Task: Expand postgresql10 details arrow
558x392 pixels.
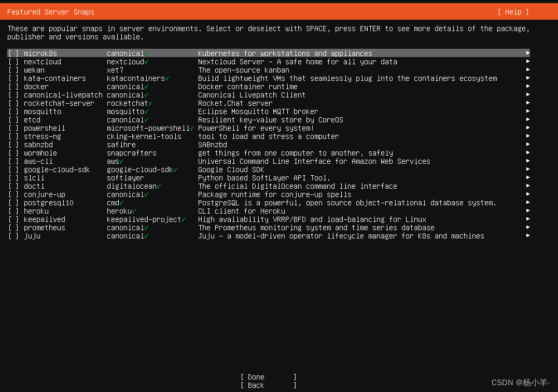Action: point(528,202)
